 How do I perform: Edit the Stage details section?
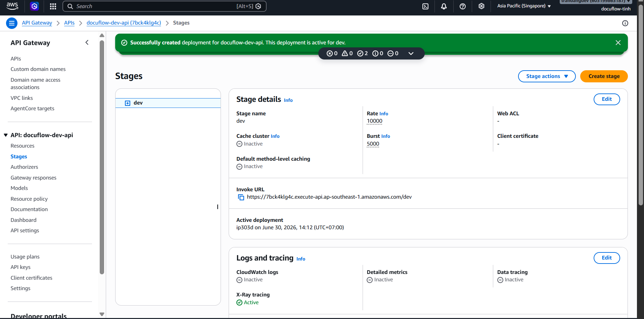[x=606, y=99]
